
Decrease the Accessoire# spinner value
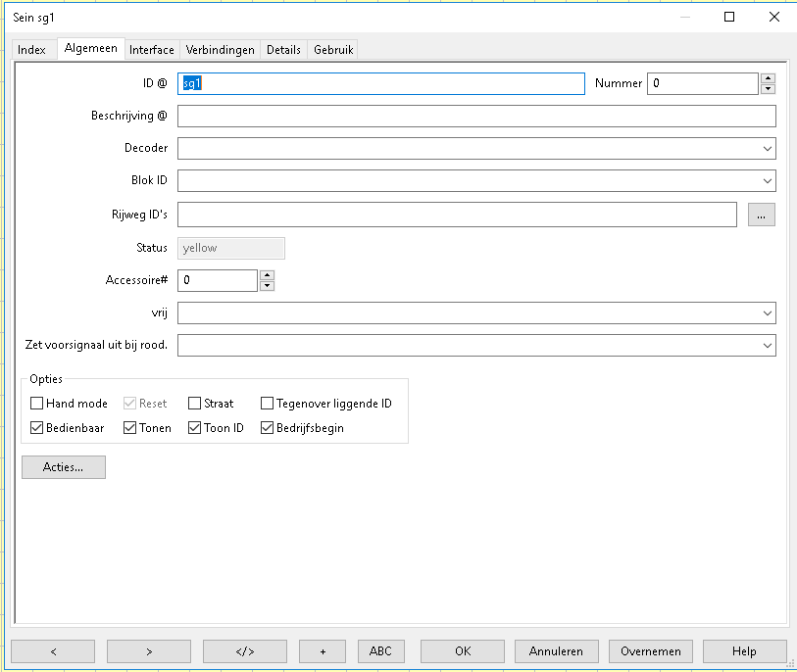pos(267,286)
